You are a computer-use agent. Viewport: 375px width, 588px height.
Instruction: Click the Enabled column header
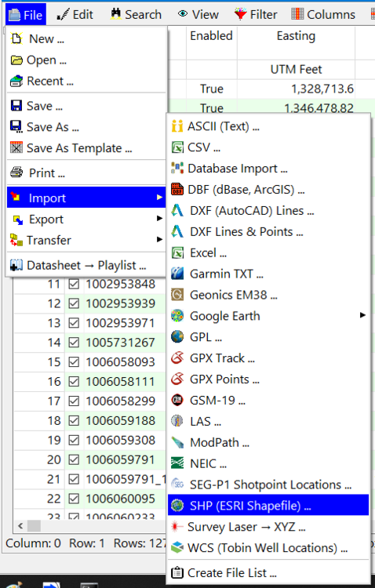(x=211, y=36)
